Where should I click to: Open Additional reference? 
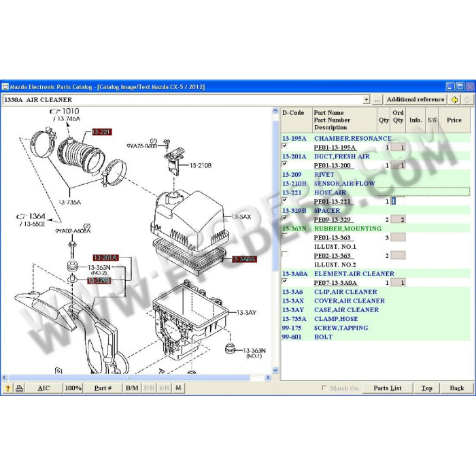click(x=415, y=99)
